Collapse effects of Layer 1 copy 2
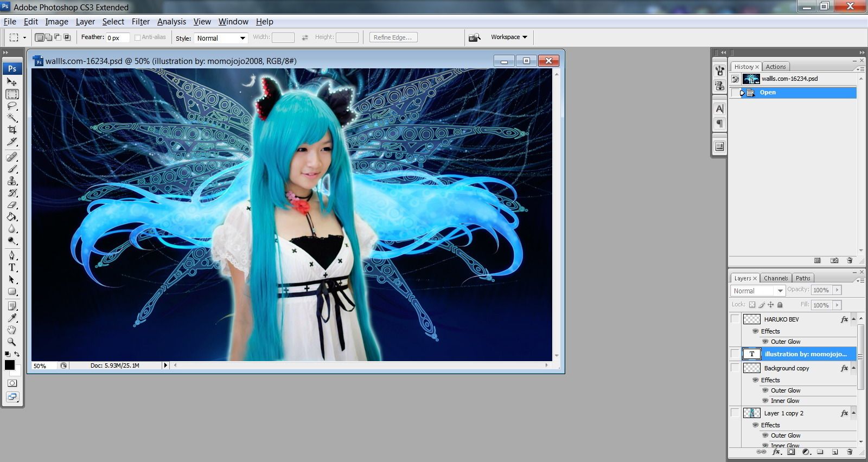This screenshot has width=868, height=462. pos(854,413)
